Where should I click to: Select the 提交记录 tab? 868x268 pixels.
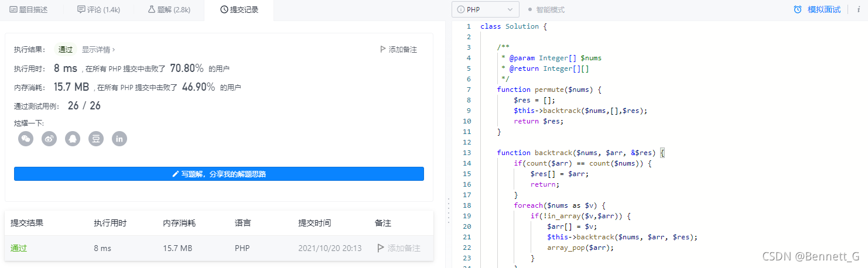click(239, 10)
